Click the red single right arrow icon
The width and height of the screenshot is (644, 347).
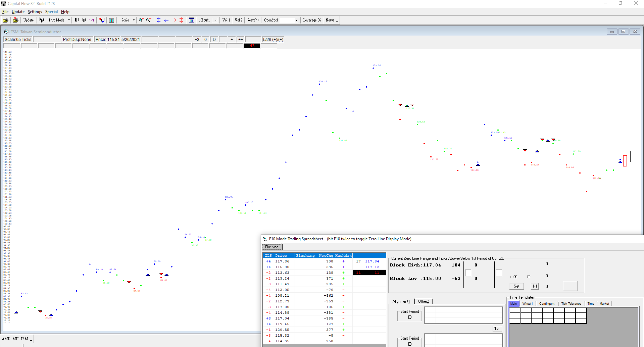[174, 20]
